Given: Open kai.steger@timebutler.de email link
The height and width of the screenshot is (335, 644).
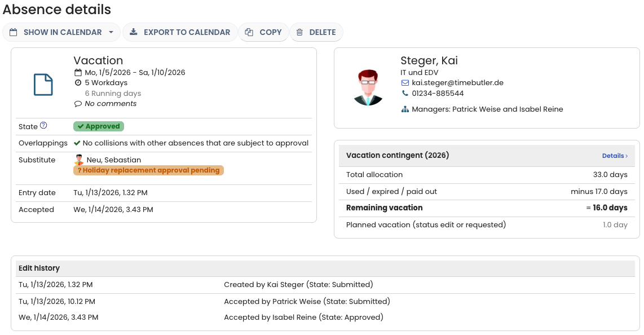Looking at the screenshot, I should (457, 83).
